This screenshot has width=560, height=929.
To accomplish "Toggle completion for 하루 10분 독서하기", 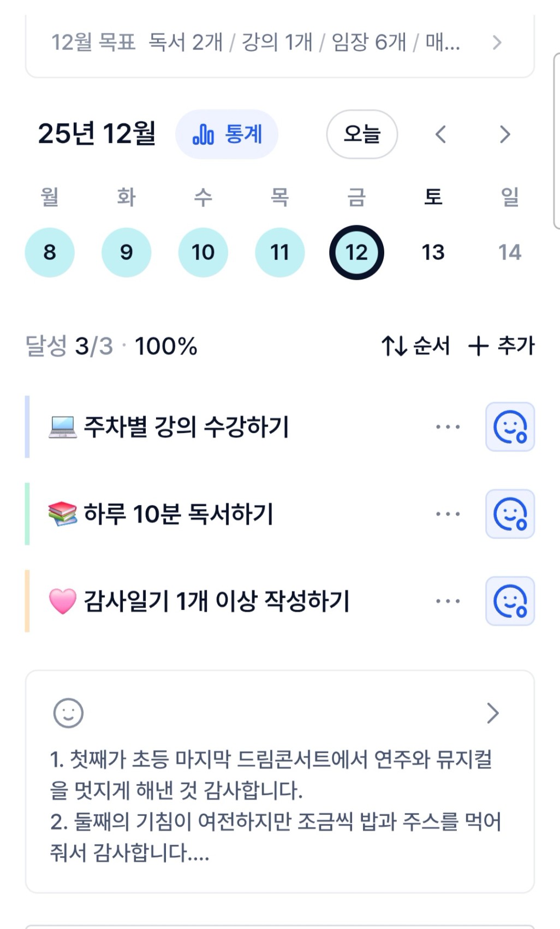I will [x=510, y=514].
